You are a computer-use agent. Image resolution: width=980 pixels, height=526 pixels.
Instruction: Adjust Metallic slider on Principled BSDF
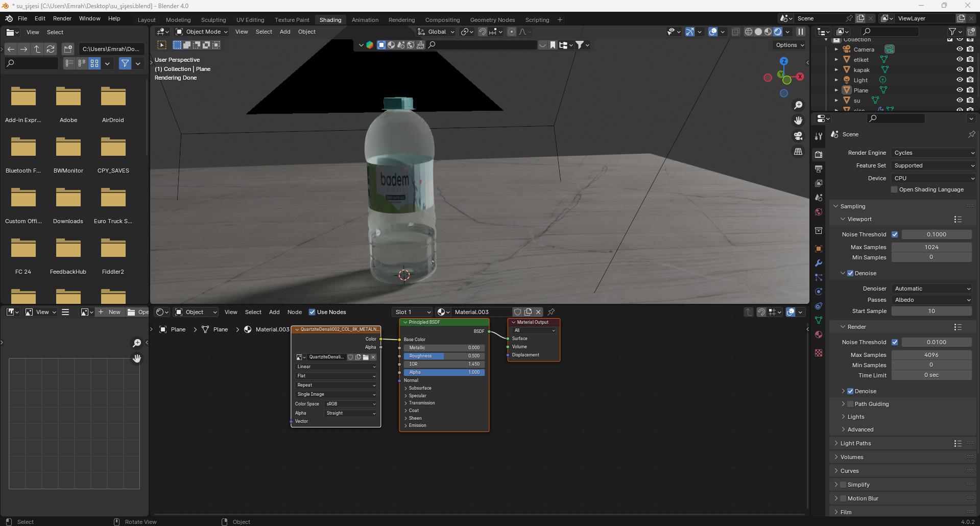pyautogui.click(x=444, y=348)
